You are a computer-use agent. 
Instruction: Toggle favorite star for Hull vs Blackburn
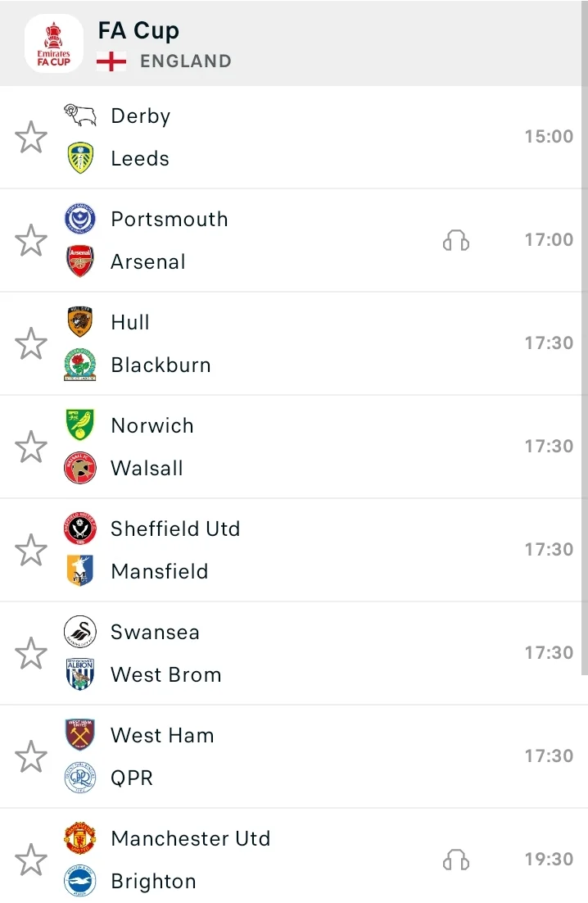(x=31, y=343)
